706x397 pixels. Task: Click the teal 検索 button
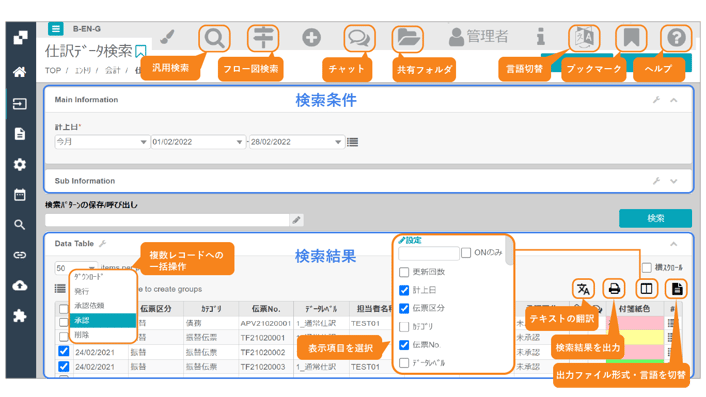point(655,218)
